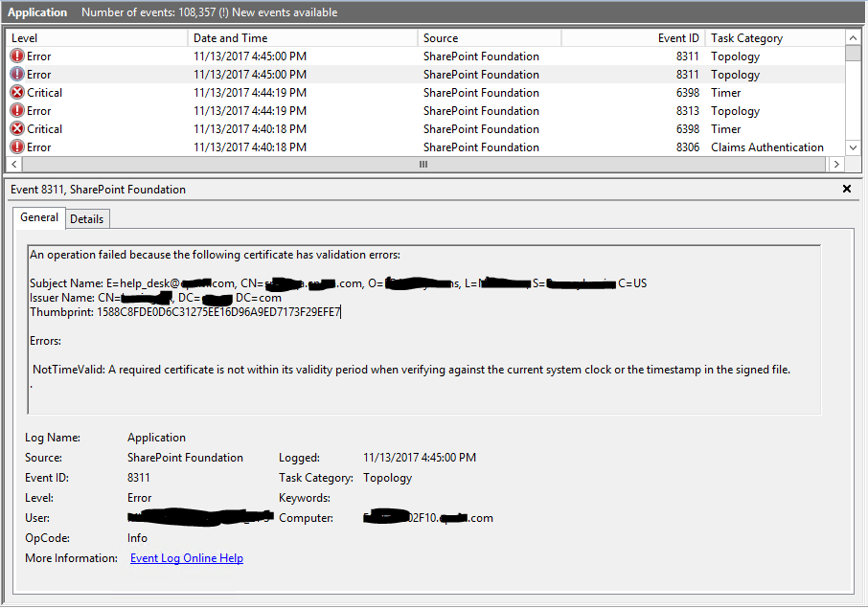
Task: Click the NotTimeValid error message line
Action: tap(411, 370)
